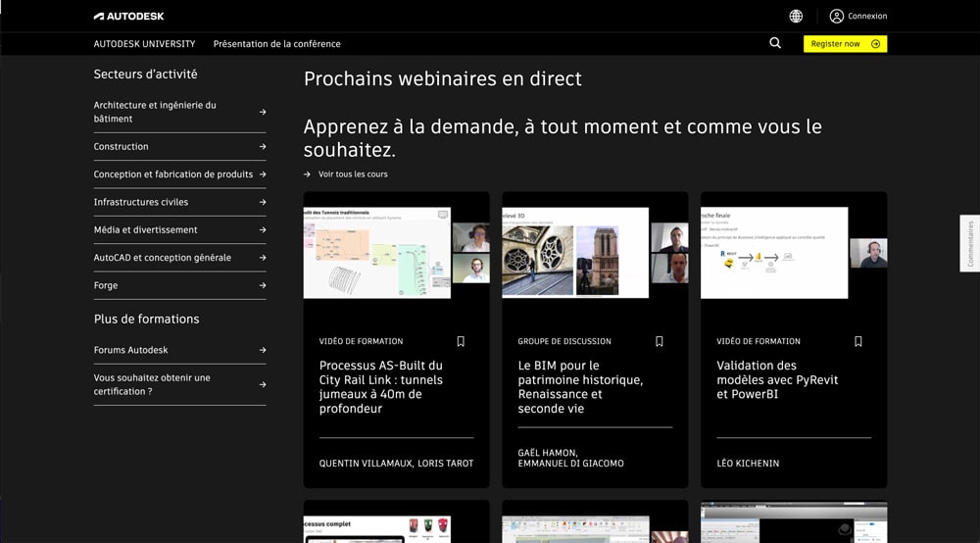Click the Plus de formations heading

tap(146, 319)
